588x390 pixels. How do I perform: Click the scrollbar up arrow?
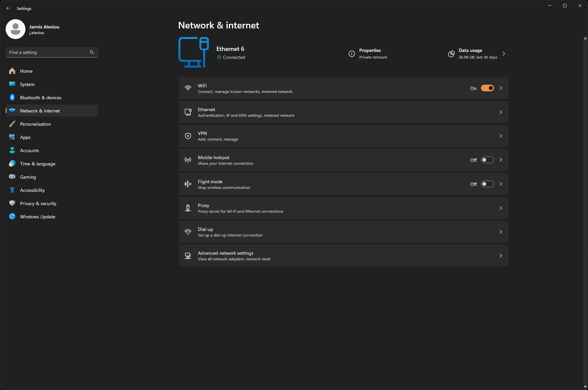pyautogui.click(x=585, y=38)
